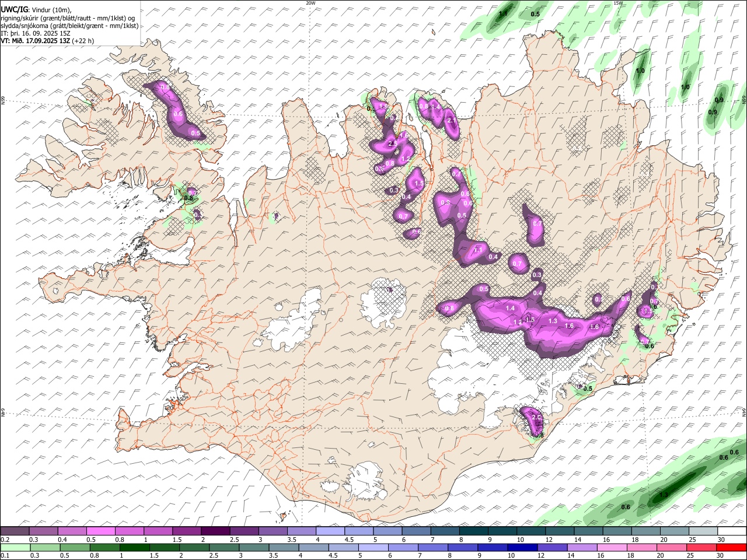747x560 pixels.
Task: Click the light violet 14–16 rain legend swatch
Action: [582, 547]
